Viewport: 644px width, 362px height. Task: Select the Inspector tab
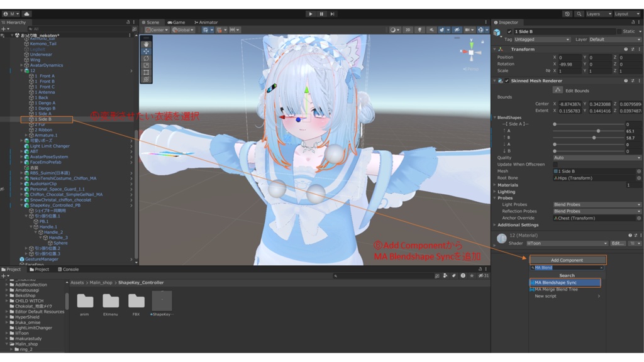pyautogui.click(x=506, y=23)
